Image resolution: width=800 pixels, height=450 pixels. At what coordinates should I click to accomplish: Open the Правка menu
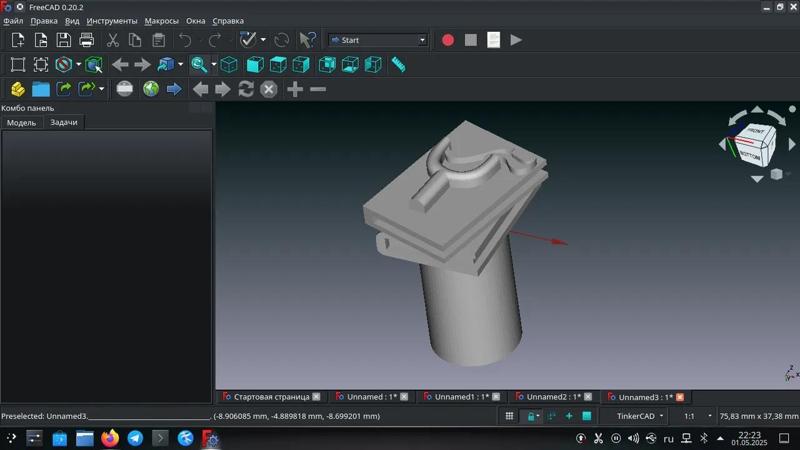[x=44, y=21]
